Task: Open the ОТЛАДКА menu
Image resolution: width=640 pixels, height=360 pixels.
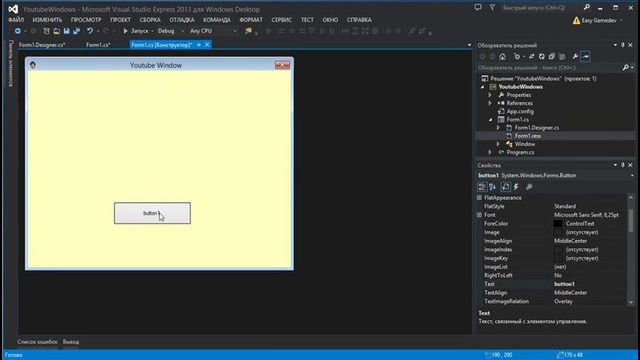Action: point(182,20)
